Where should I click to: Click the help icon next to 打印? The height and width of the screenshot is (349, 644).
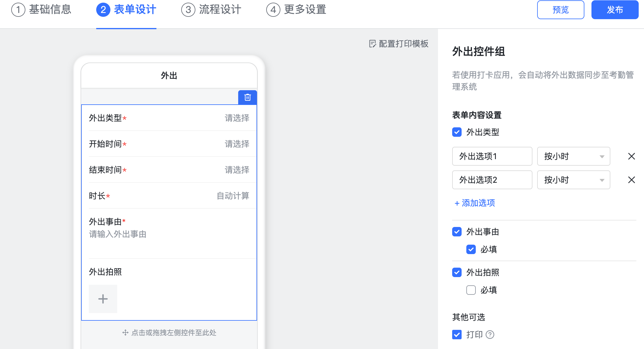point(490,335)
